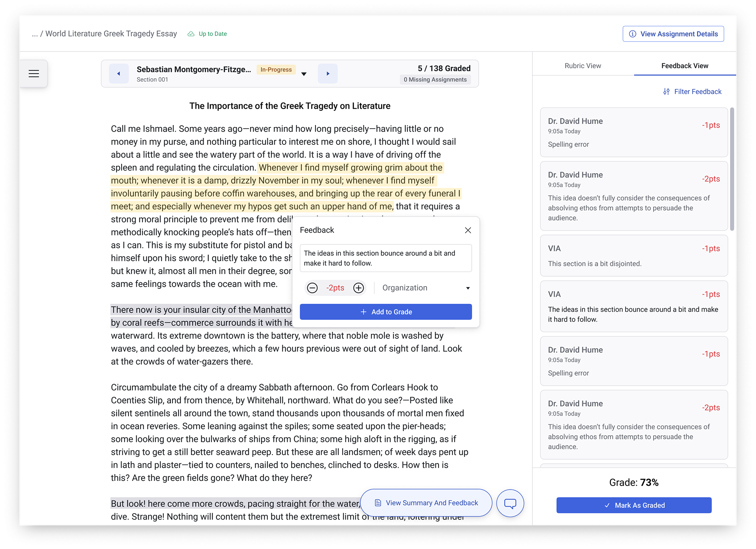Click the student name Sebastian Montgomery-Fitzge...
The image size is (756, 549).
(x=194, y=69)
